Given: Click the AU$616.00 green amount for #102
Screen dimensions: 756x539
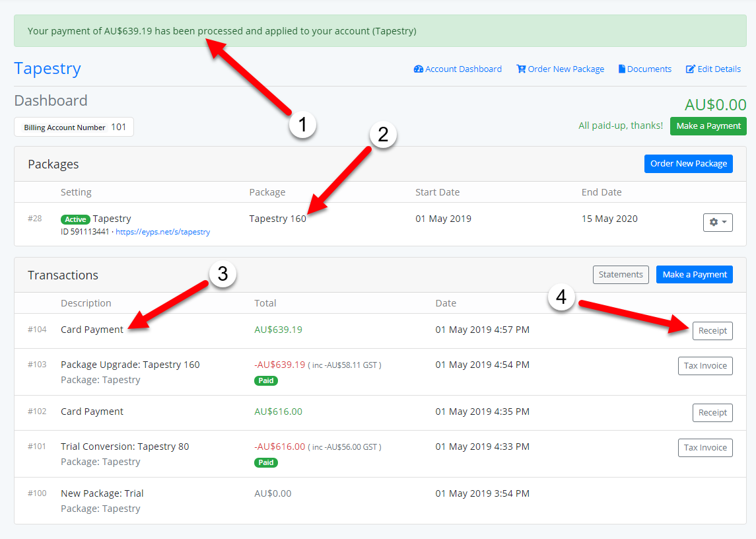Looking at the screenshot, I should click(278, 412).
